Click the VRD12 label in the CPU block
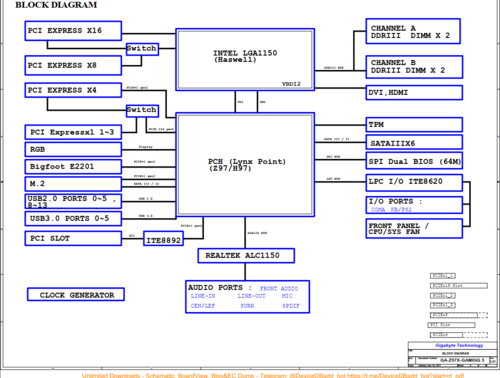Viewport: 500px width, 378px height. (x=291, y=84)
